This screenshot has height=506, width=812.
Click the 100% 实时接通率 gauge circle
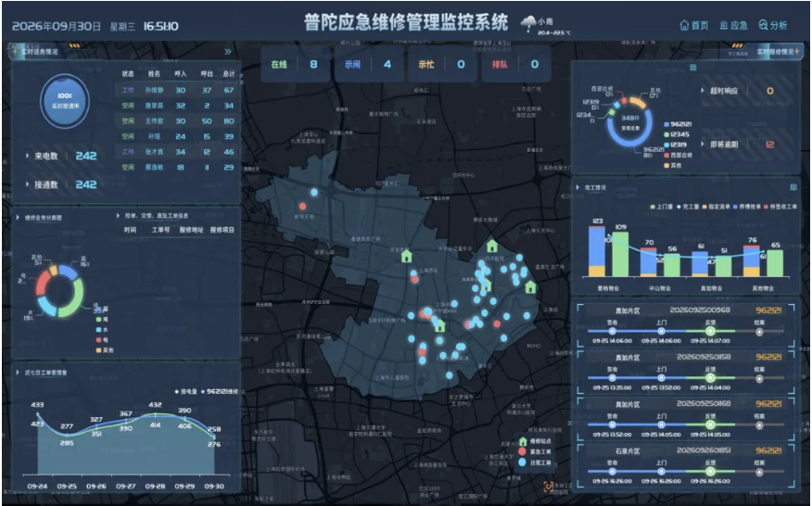pos(65,102)
